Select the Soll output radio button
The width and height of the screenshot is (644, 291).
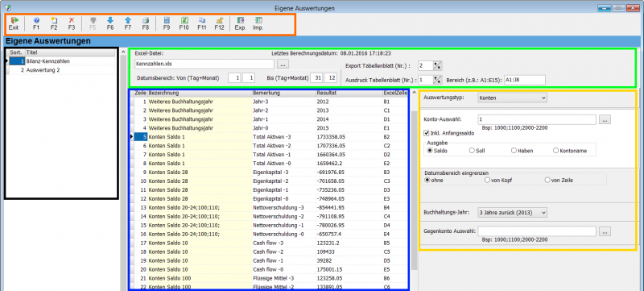point(472,151)
